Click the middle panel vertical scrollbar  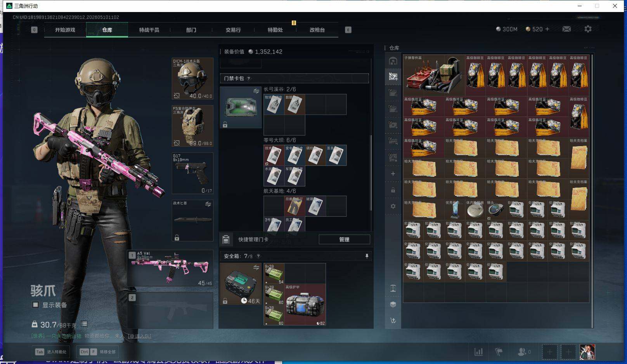click(371, 173)
